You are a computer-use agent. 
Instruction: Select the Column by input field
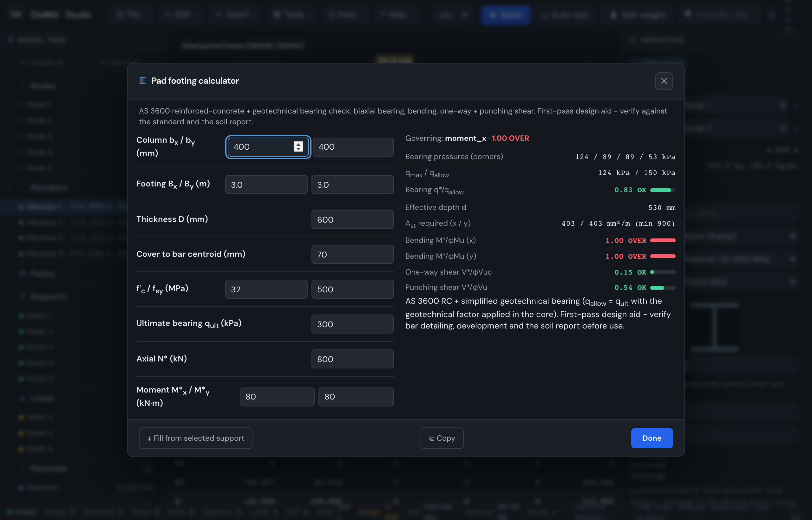point(353,147)
